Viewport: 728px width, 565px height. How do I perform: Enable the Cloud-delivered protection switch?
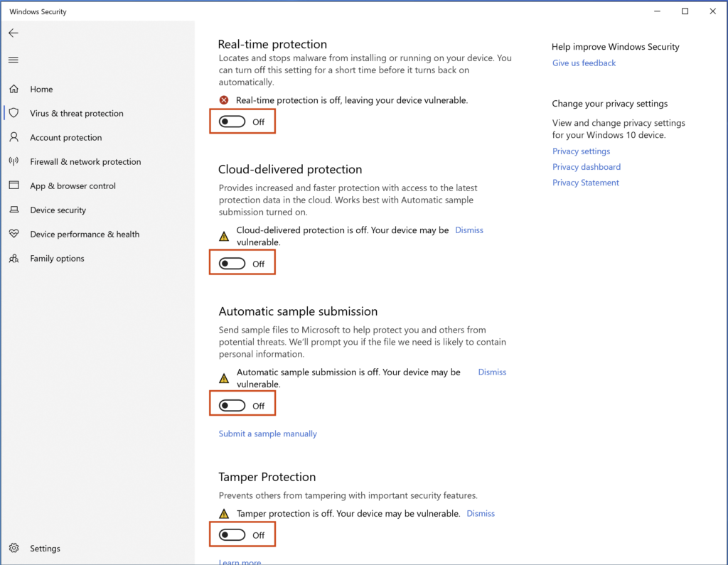[x=232, y=264]
